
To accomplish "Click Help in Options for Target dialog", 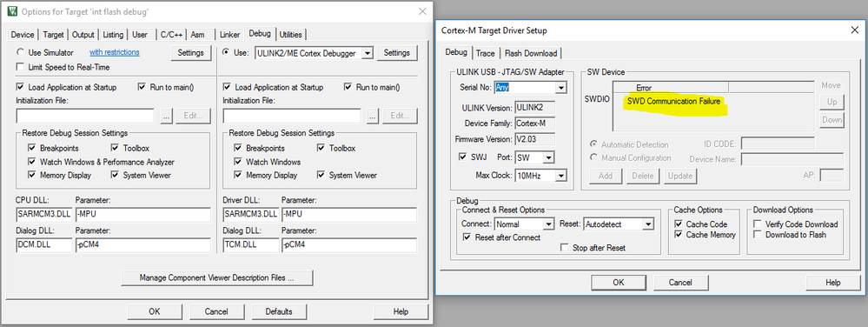I will tap(401, 311).
